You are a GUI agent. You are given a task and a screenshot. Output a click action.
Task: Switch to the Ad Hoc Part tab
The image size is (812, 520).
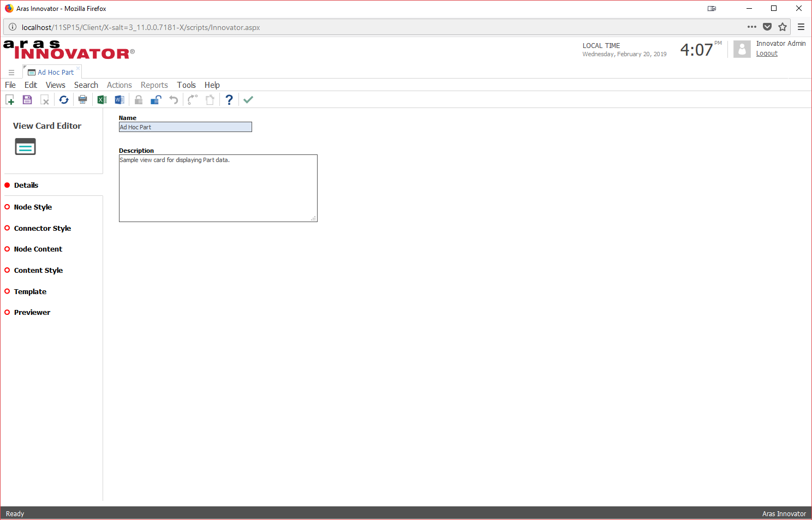51,73
